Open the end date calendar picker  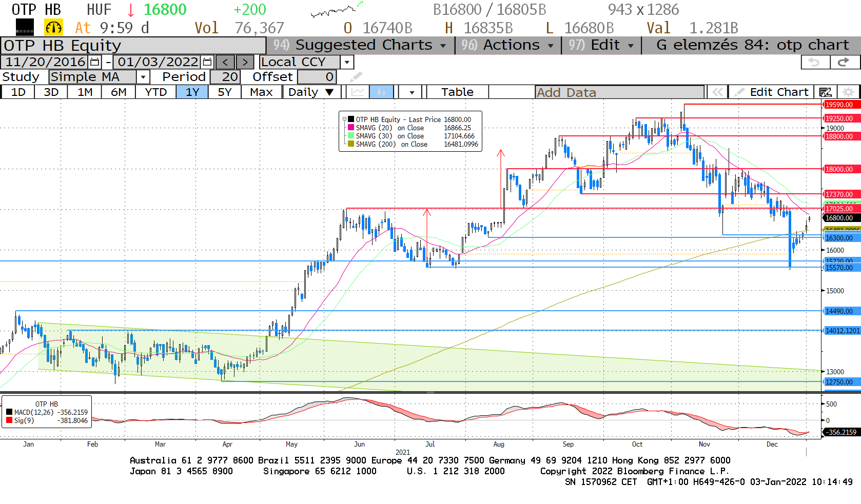tap(207, 62)
